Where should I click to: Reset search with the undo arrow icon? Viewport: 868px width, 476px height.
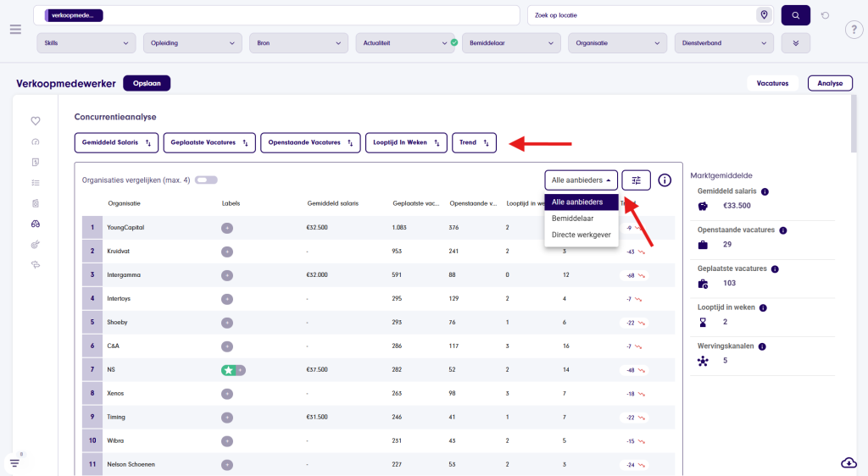pyautogui.click(x=825, y=15)
